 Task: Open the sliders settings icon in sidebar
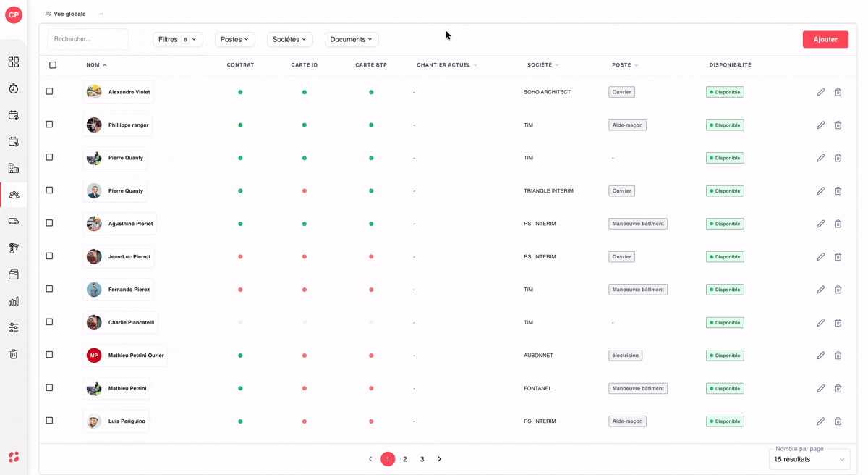tap(14, 327)
